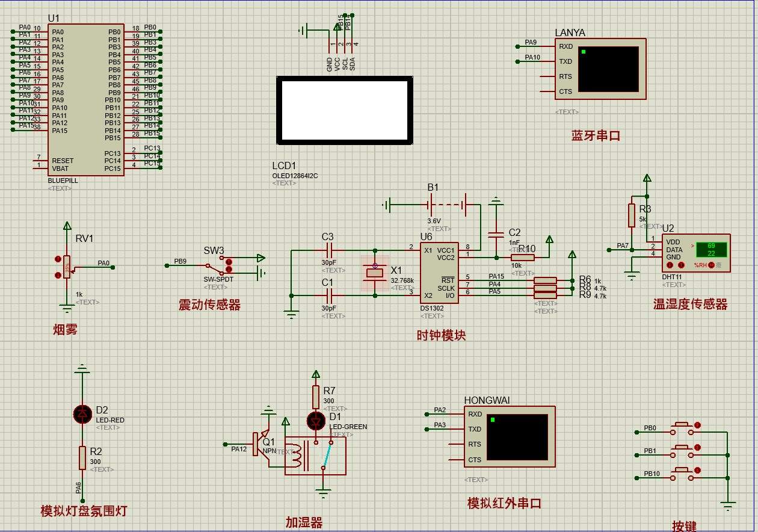Click the DS1302 part label
758x532 pixels.
click(x=432, y=308)
